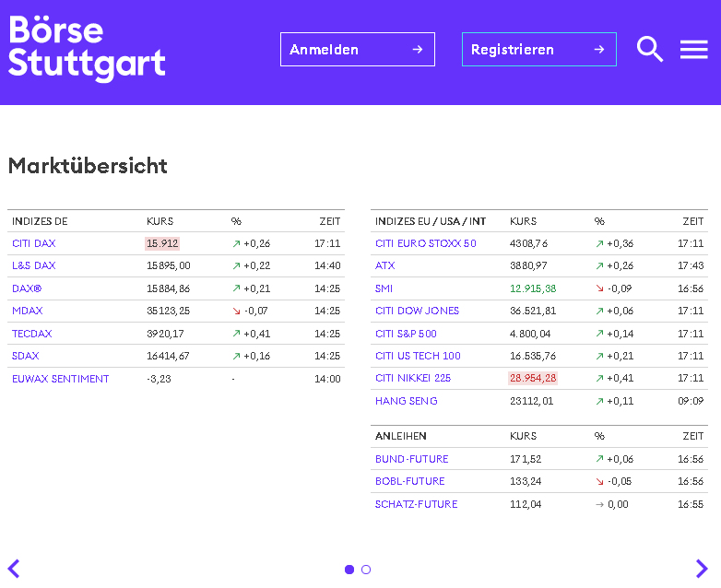Click highlighted CITI DAX price 15.912

point(162,243)
